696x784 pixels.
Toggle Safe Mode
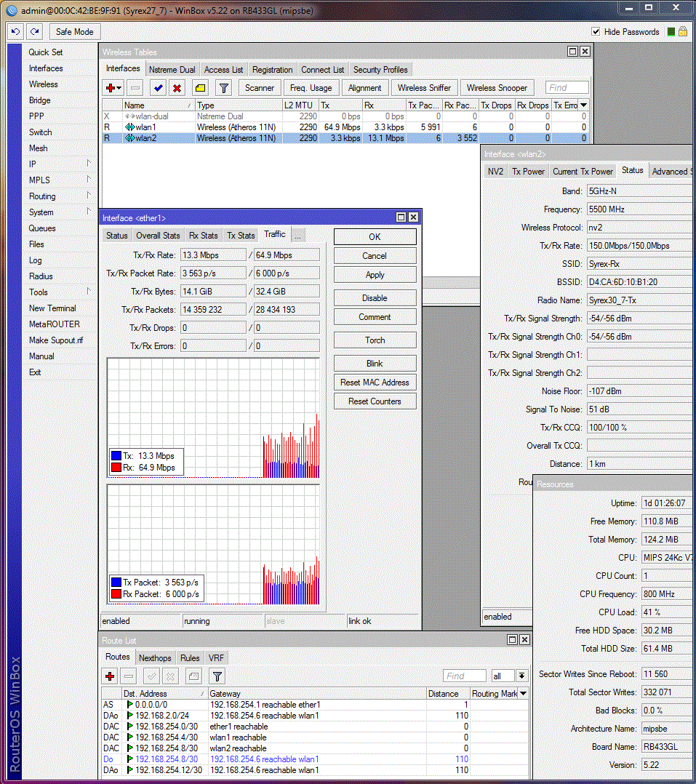(x=74, y=31)
